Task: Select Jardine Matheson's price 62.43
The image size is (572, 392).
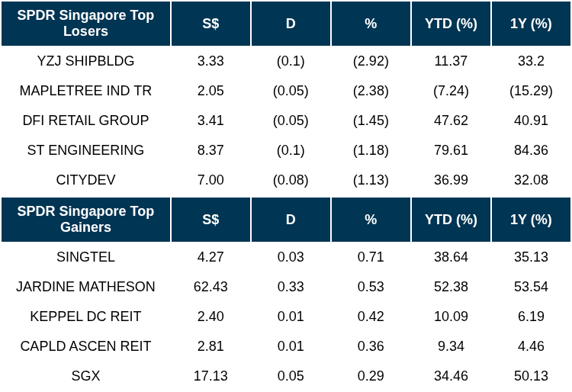Action: coord(210,287)
